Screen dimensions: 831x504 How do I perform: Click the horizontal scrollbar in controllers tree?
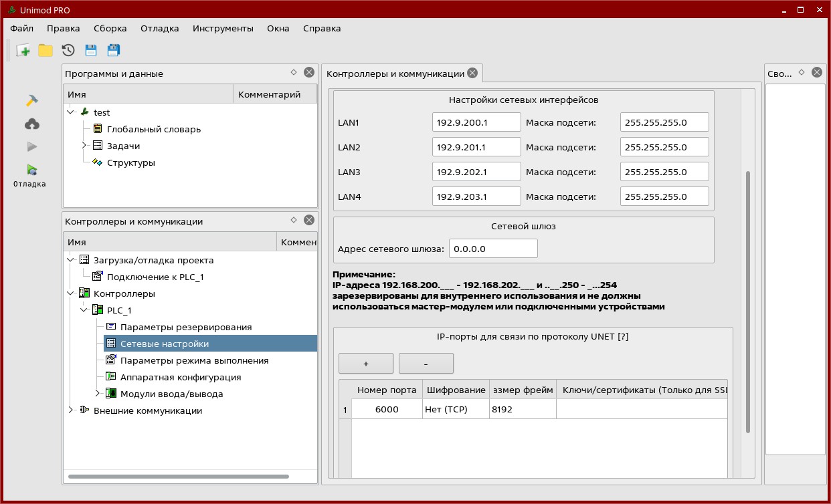coord(179,477)
